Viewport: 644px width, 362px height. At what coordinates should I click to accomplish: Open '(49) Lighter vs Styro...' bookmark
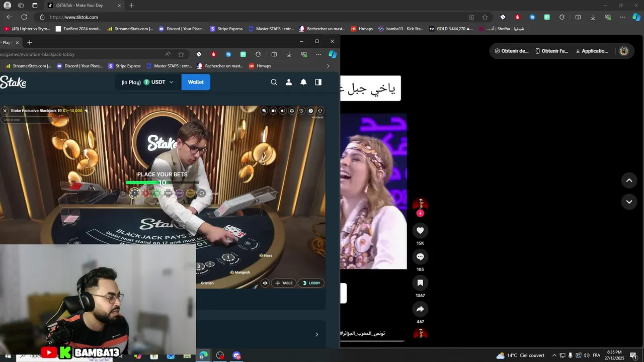tap(27, 29)
